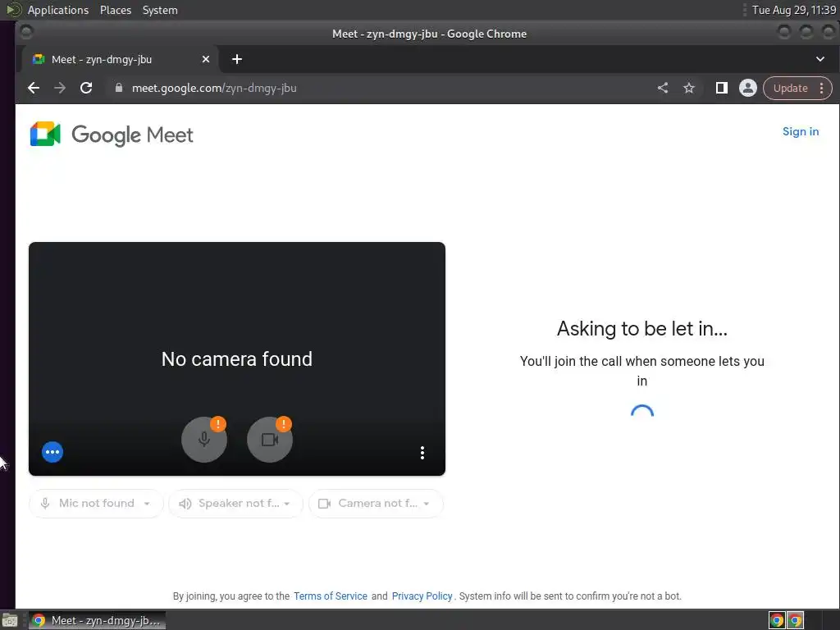Open the blue visual effects button
840x630 pixels.
coord(52,452)
